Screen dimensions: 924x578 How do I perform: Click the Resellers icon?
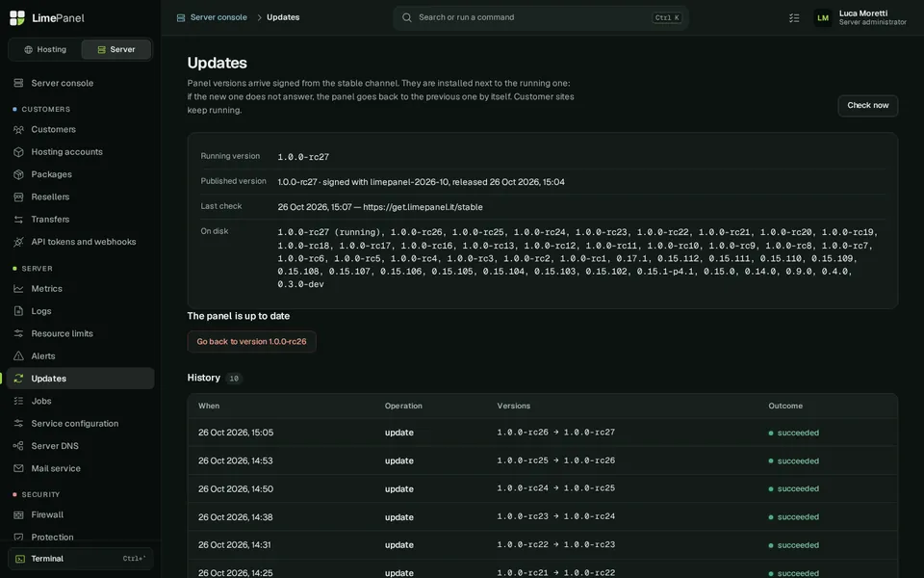[19, 197]
